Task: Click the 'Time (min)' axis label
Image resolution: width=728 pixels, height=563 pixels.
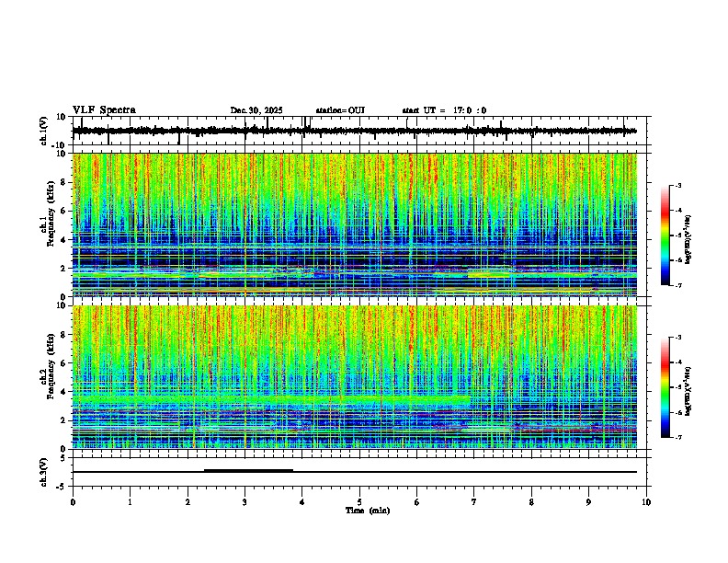Action: [368, 511]
